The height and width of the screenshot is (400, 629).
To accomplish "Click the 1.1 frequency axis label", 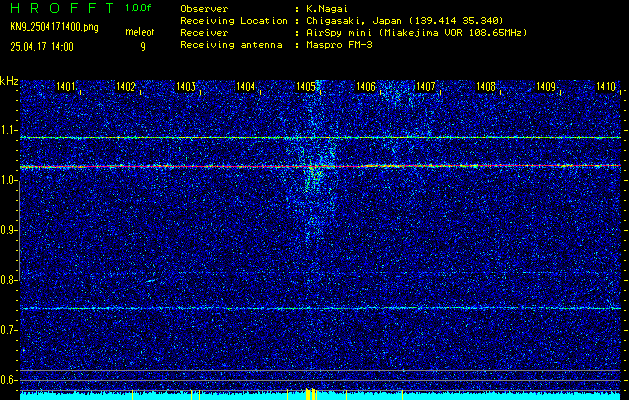I will click(x=9, y=130).
